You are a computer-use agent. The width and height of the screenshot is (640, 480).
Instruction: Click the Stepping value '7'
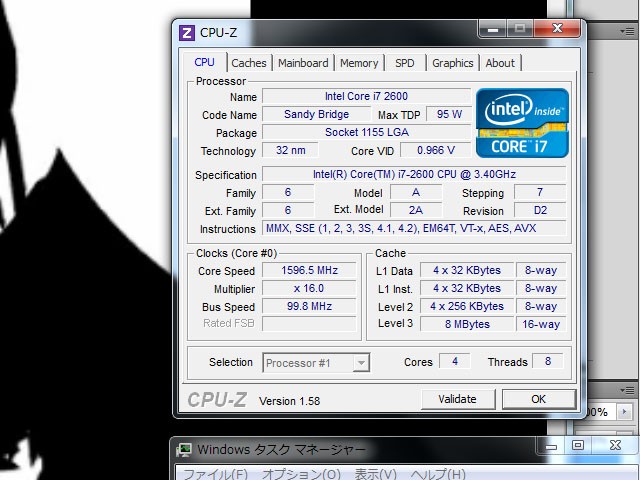(x=540, y=192)
